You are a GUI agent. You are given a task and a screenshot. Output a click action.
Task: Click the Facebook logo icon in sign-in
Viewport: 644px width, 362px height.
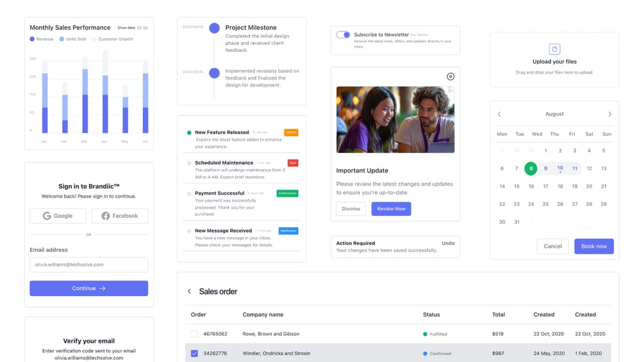point(106,216)
